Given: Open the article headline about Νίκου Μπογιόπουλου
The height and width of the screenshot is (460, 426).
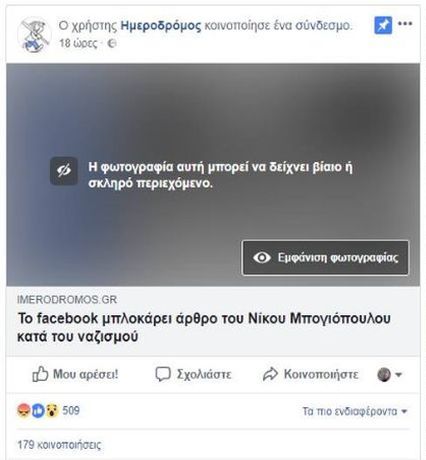Looking at the screenshot, I should (204, 327).
